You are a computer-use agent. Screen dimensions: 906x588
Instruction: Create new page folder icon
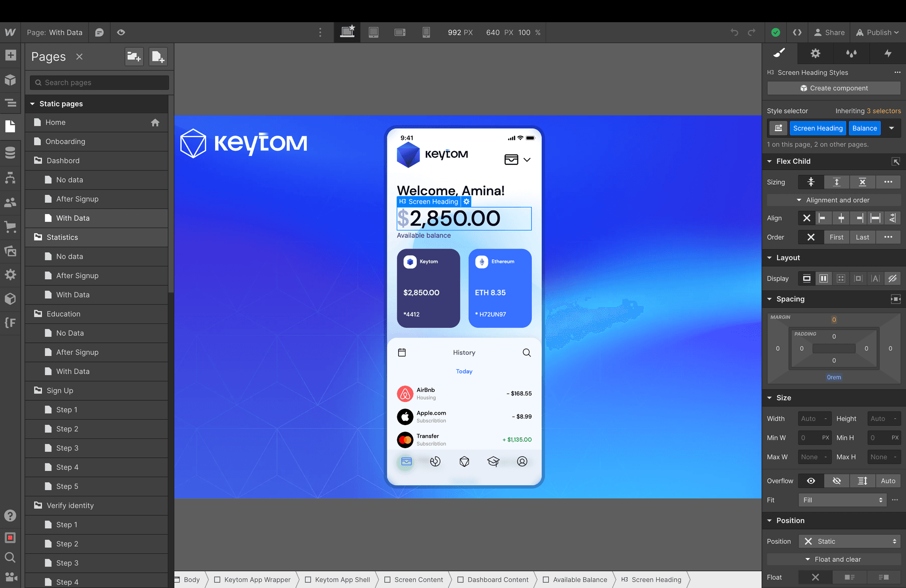point(134,57)
